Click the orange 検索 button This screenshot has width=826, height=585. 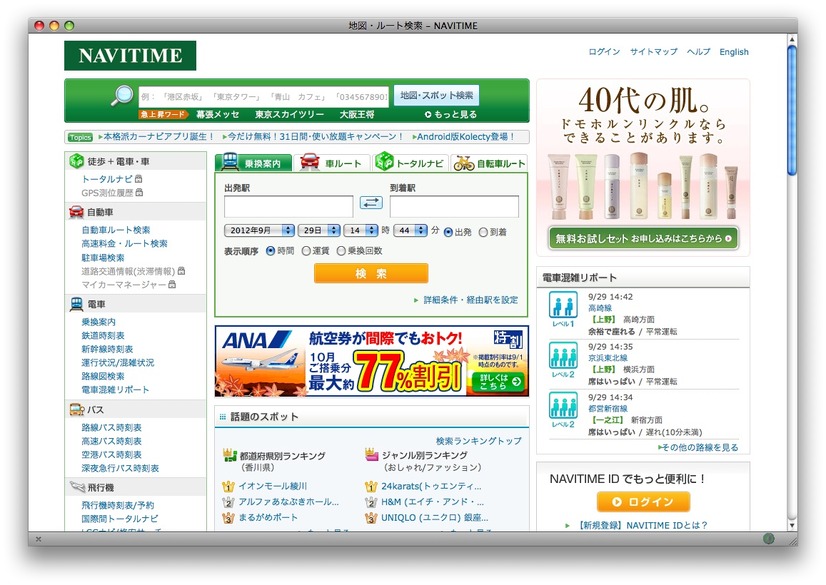pos(371,273)
